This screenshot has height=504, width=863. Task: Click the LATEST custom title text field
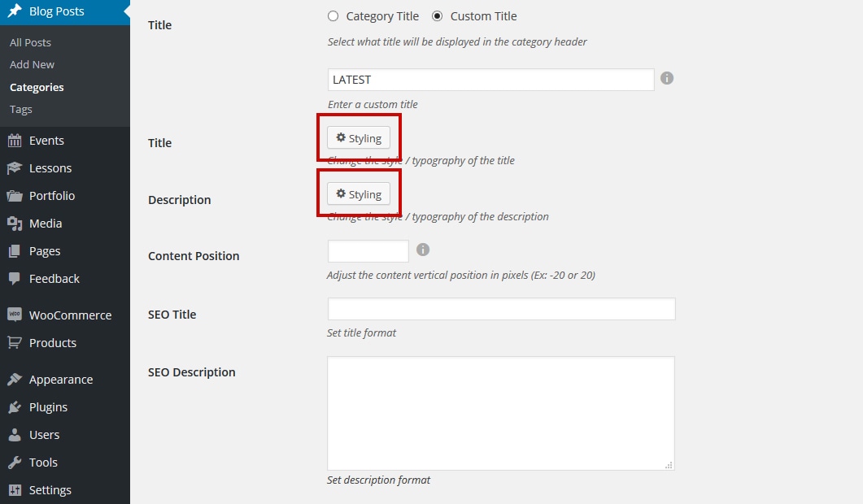coord(491,80)
